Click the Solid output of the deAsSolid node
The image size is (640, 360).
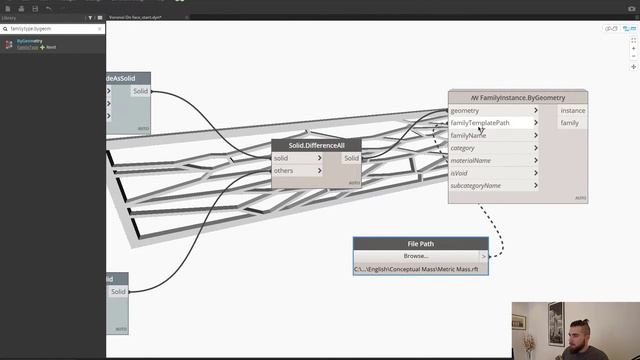click(x=140, y=91)
